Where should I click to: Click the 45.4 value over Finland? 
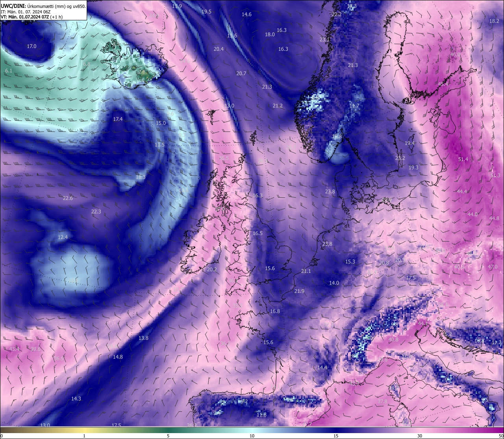coord(443,84)
